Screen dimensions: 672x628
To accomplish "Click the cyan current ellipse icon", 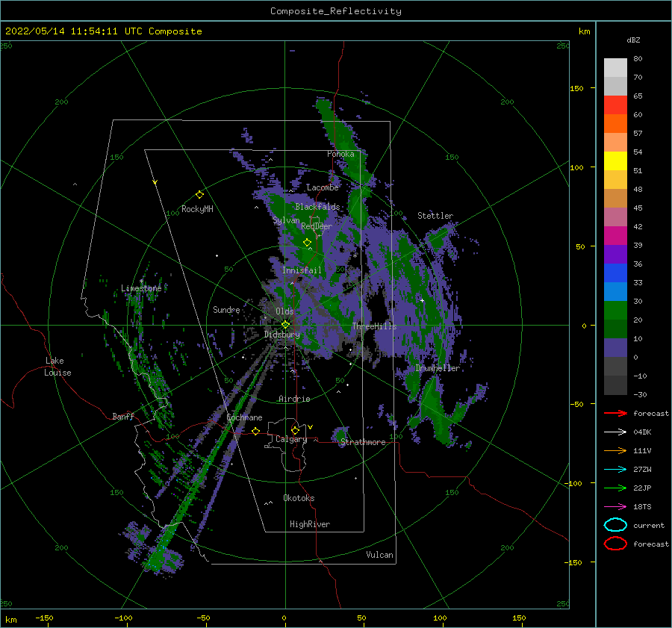I will tap(615, 525).
